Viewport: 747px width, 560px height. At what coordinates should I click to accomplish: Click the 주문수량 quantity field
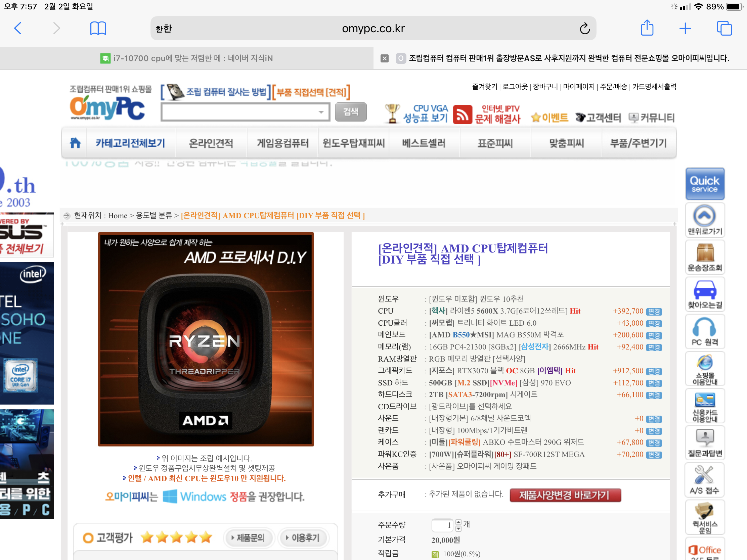click(x=442, y=525)
